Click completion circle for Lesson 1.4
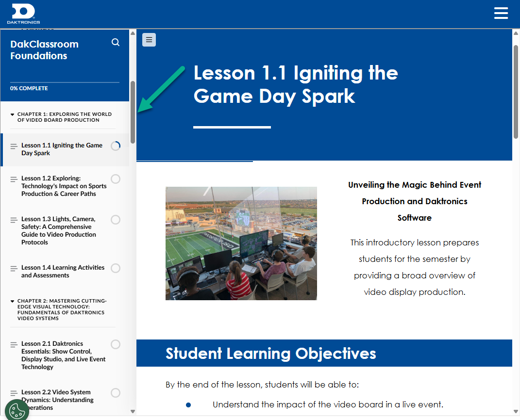This screenshot has height=420, width=520. (116, 268)
